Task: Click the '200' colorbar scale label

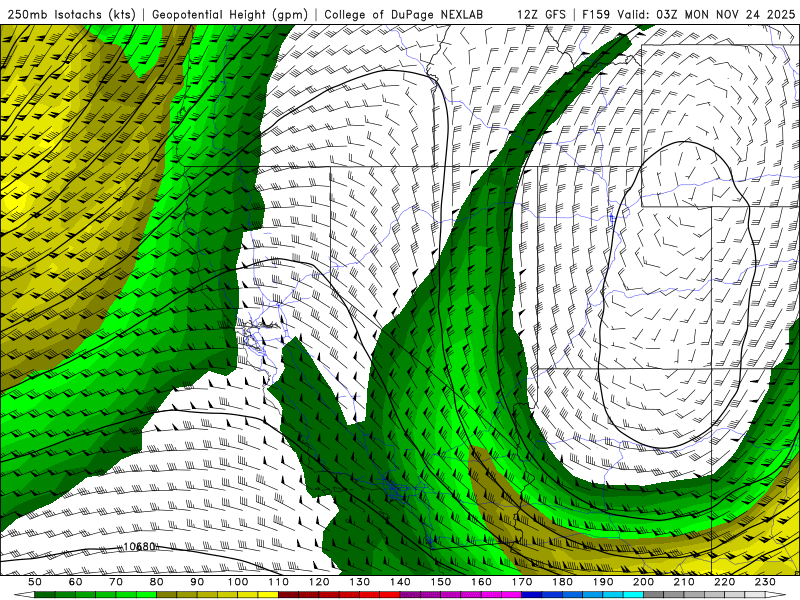Action: point(643,582)
